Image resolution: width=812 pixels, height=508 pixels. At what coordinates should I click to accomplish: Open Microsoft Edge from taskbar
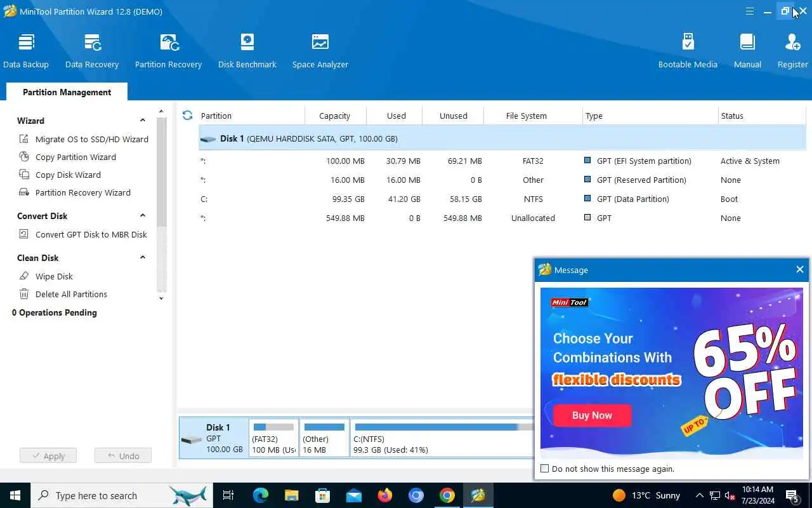[x=260, y=495]
